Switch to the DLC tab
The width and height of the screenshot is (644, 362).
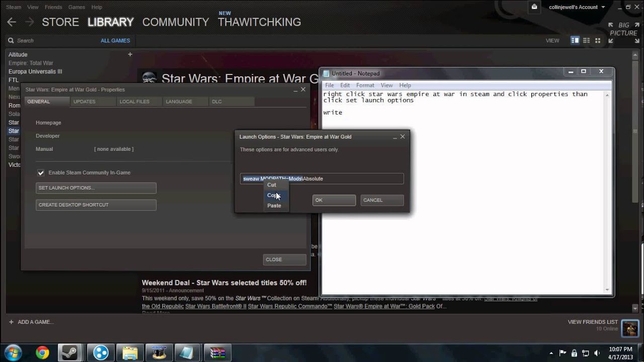coord(231,102)
